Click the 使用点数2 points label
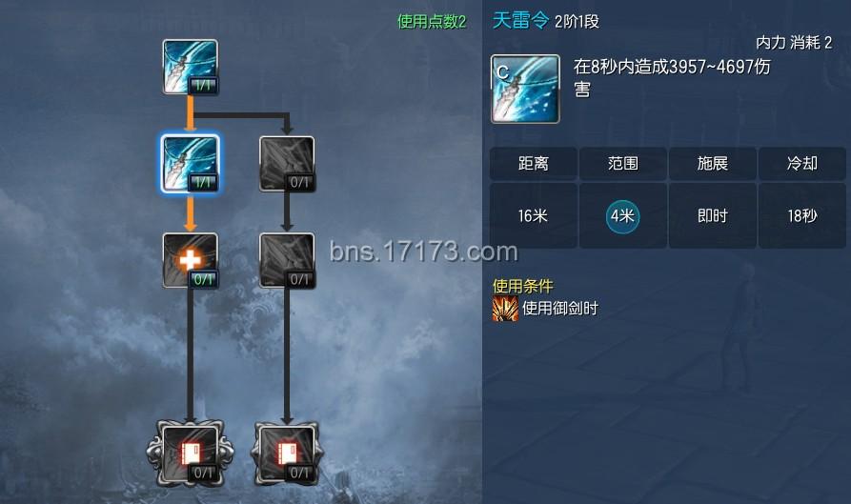The height and width of the screenshot is (504, 851). [432, 21]
